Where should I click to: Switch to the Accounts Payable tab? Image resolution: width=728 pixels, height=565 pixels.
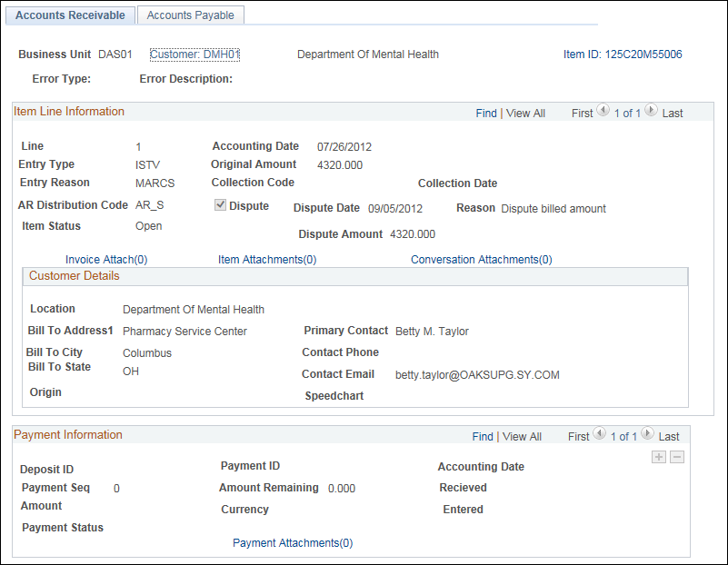point(190,15)
